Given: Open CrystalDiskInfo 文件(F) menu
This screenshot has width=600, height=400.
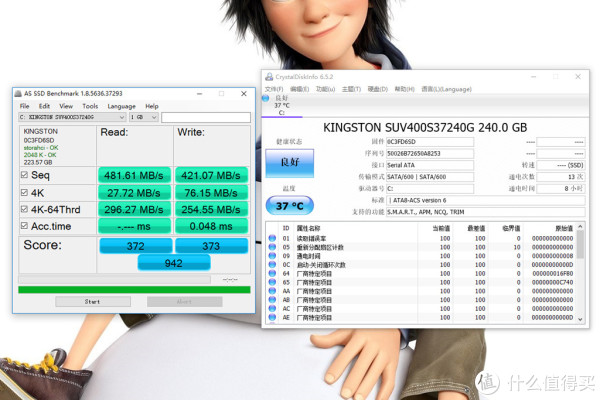Looking at the screenshot, I should pyautogui.click(x=274, y=89).
